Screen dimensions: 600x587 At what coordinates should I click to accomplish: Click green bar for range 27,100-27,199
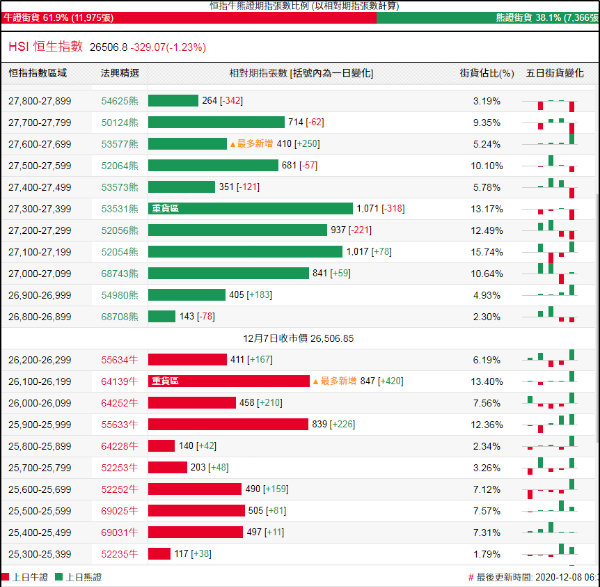[245, 252]
